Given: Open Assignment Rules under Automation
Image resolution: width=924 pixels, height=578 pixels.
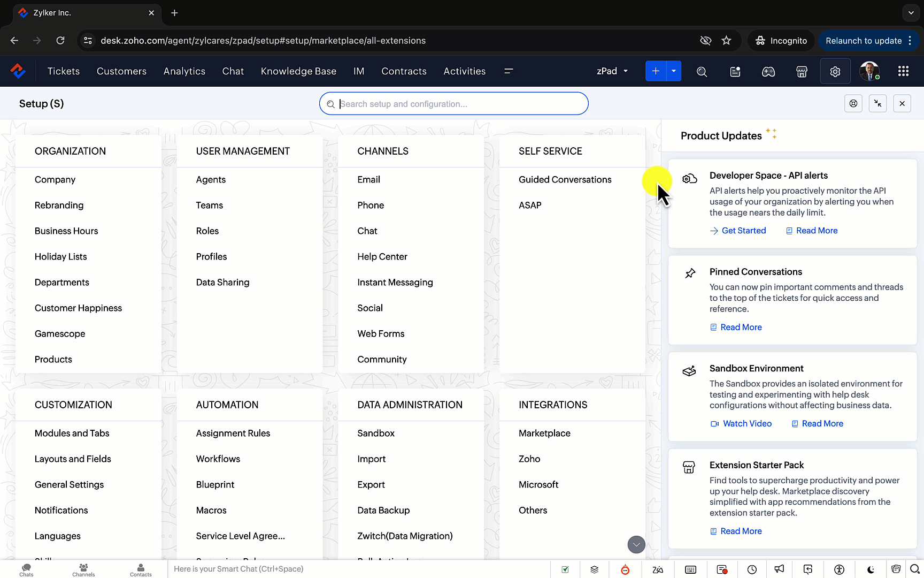Looking at the screenshot, I should (233, 433).
